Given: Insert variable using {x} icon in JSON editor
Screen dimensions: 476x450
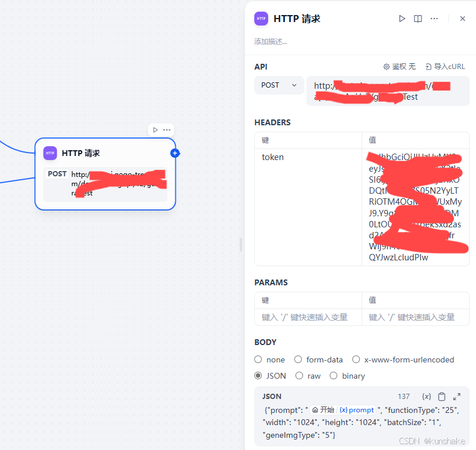Looking at the screenshot, I should point(426,397).
